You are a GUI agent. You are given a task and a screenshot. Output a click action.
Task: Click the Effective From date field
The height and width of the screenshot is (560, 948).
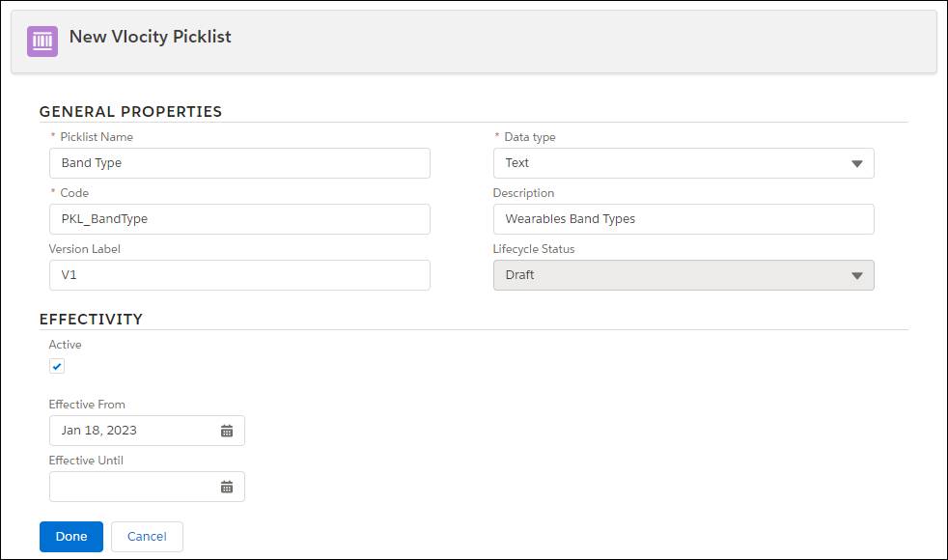click(147, 431)
